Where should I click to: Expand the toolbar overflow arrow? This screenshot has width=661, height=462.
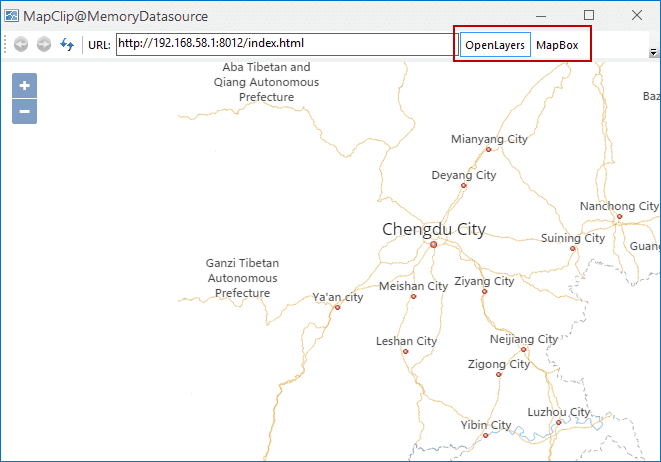[653, 52]
